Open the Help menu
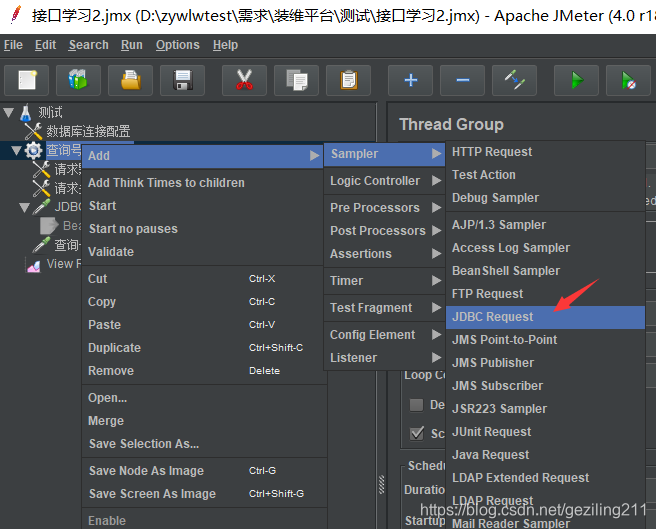This screenshot has width=656, height=529. [x=225, y=45]
